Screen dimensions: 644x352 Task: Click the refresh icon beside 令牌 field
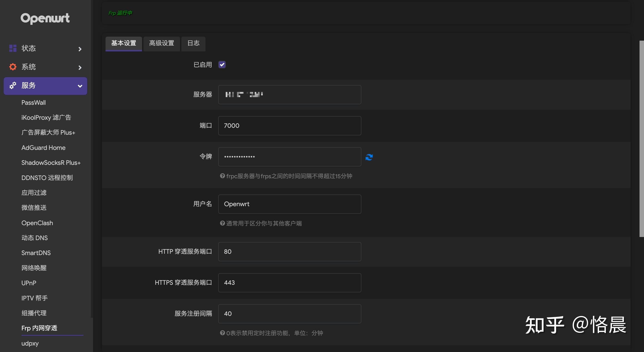pyautogui.click(x=369, y=157)
